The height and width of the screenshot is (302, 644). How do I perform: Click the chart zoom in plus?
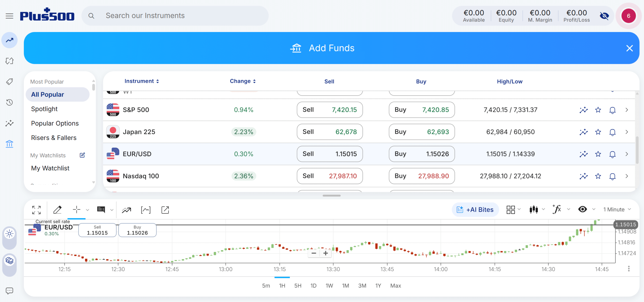tap(326, 253)
